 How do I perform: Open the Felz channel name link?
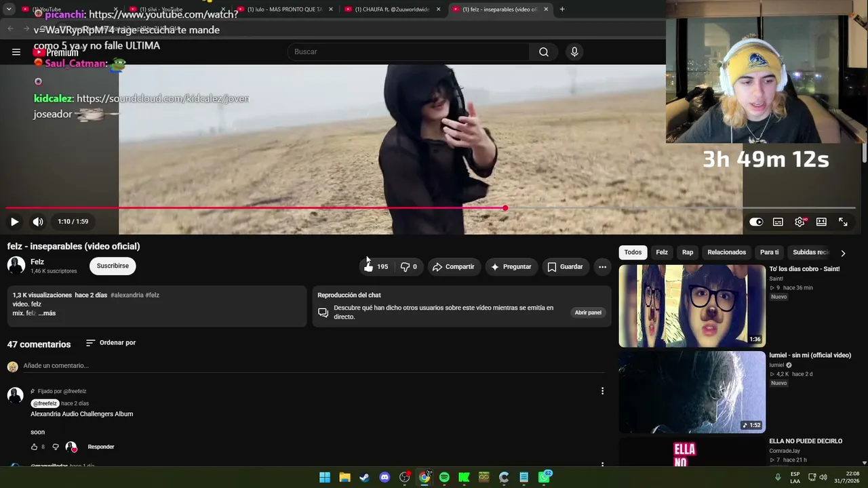click(37, 262)
